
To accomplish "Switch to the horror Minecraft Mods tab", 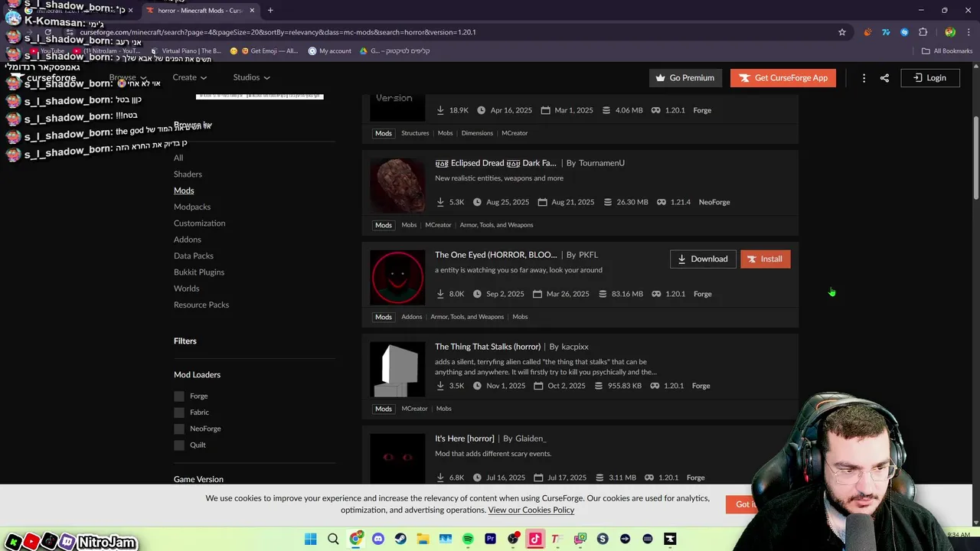I will [199, 10].
